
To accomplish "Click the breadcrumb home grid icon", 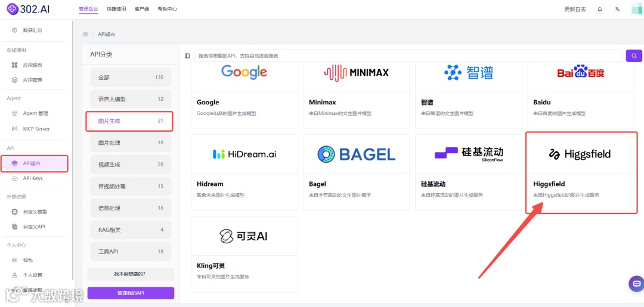I will click(85, 34).
